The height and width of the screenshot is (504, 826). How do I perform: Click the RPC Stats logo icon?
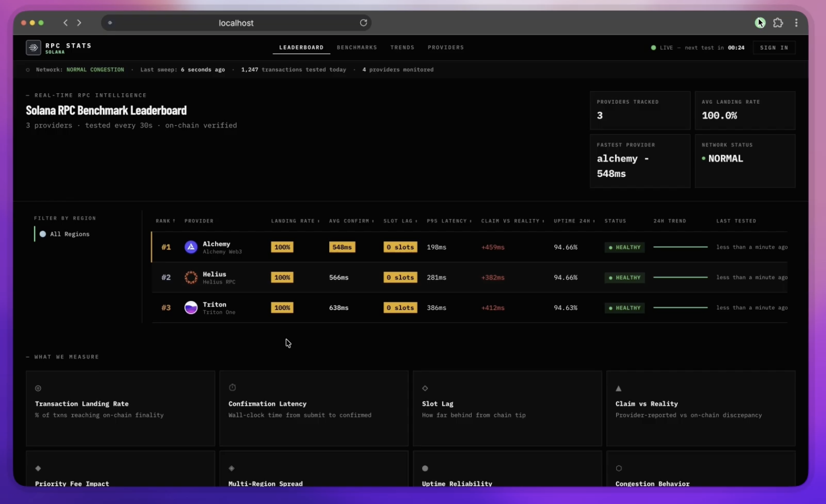click(33, 48)
